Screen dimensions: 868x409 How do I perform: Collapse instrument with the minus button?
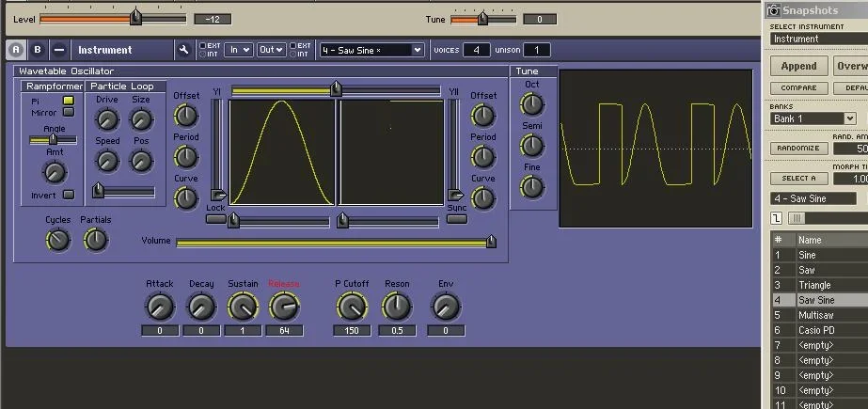58,50
